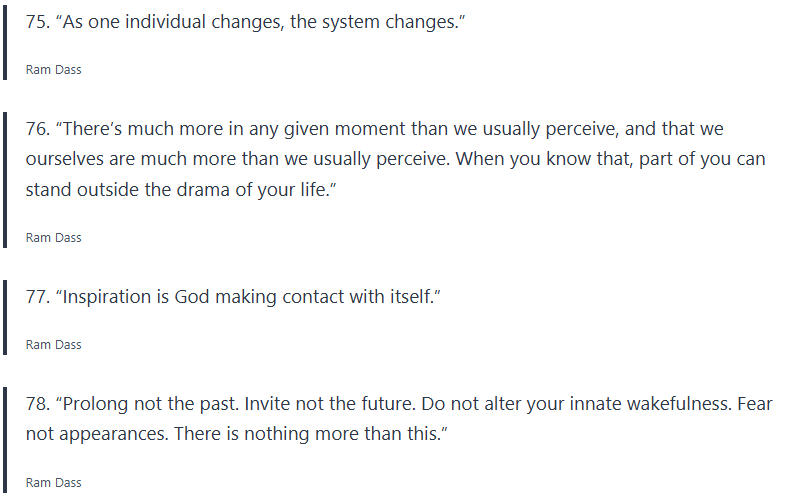This screenshot has height=499, width=808.
Task: Click the number "78." at the quote start
Action: (x=40, y=405)
